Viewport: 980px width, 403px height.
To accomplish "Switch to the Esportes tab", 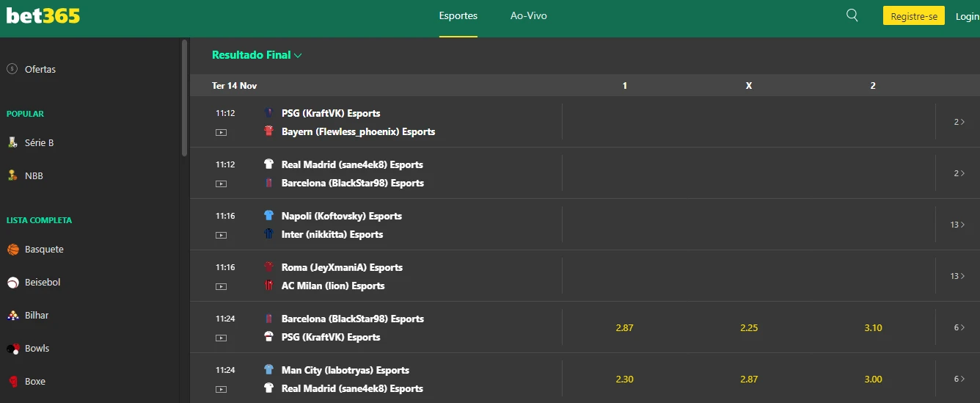I will click(x=458, y=16).
